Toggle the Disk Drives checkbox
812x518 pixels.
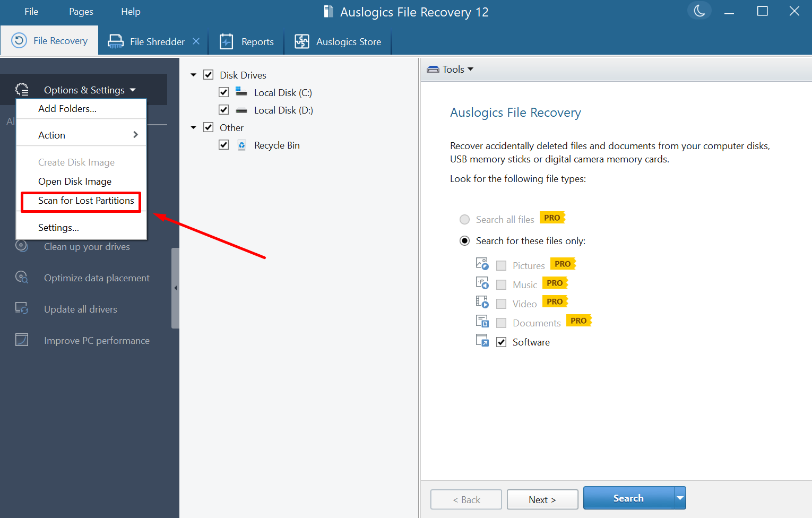(x=209, y=75)
